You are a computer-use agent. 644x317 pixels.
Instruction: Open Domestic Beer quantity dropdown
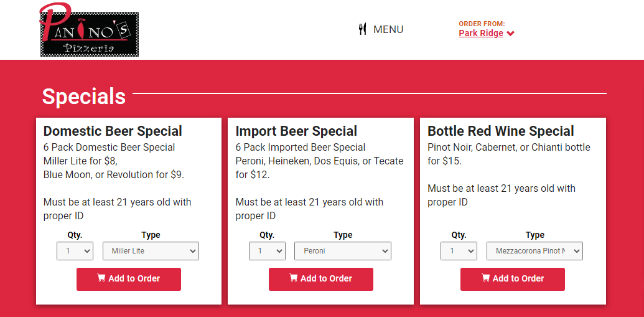(75, 251)
